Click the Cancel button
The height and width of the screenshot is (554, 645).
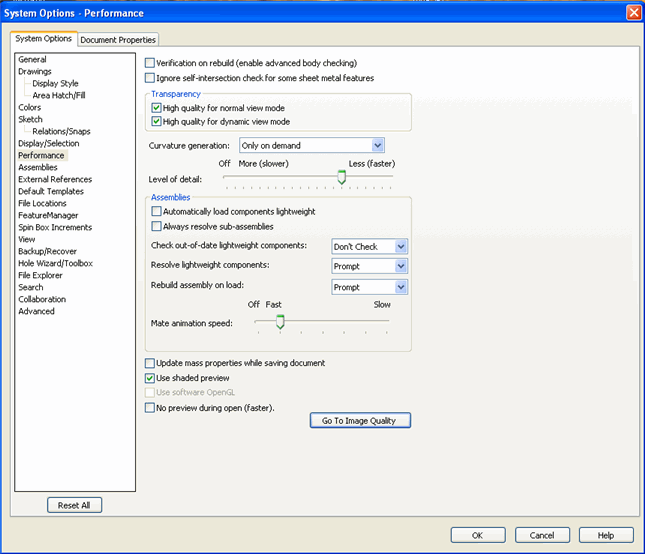click(542, 535)
